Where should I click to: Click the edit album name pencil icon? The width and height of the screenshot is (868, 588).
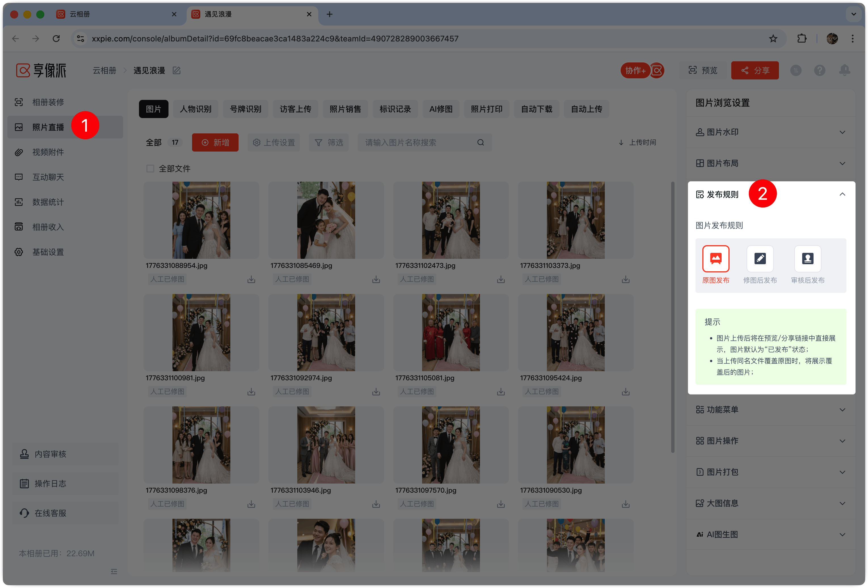[x=177, y=71]
